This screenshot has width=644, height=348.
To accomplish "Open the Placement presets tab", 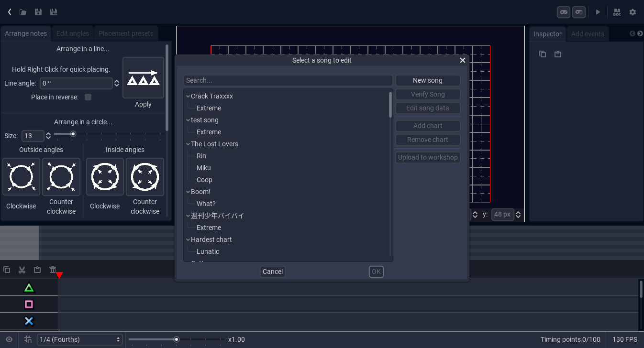I will pos(126,33).
